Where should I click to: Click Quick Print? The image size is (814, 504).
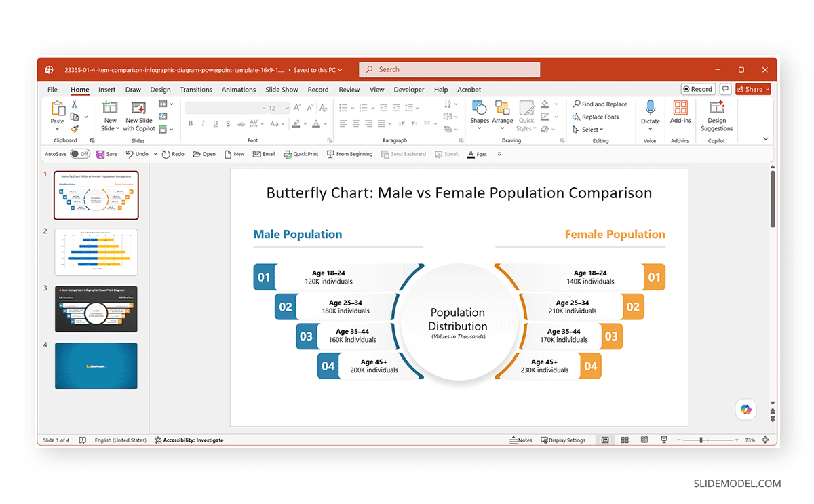tap(301, 154)
